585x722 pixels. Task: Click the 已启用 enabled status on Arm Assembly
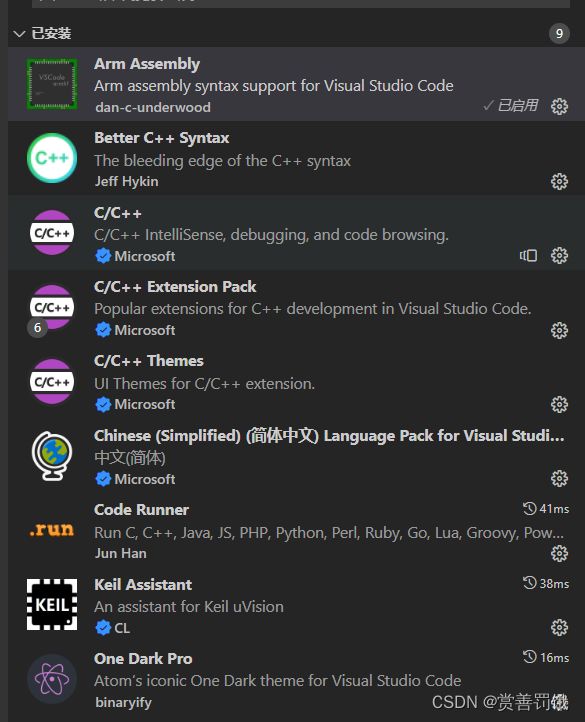click(x=511, y=105)
